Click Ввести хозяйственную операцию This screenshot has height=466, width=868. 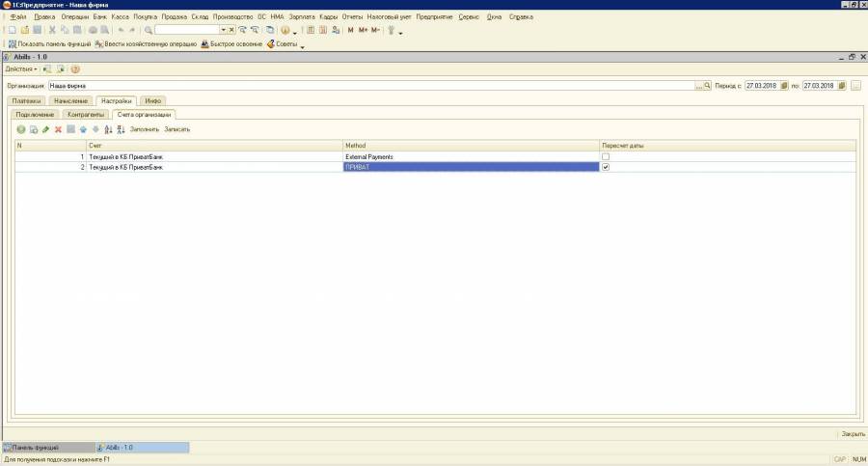click(x=147, y=43)
